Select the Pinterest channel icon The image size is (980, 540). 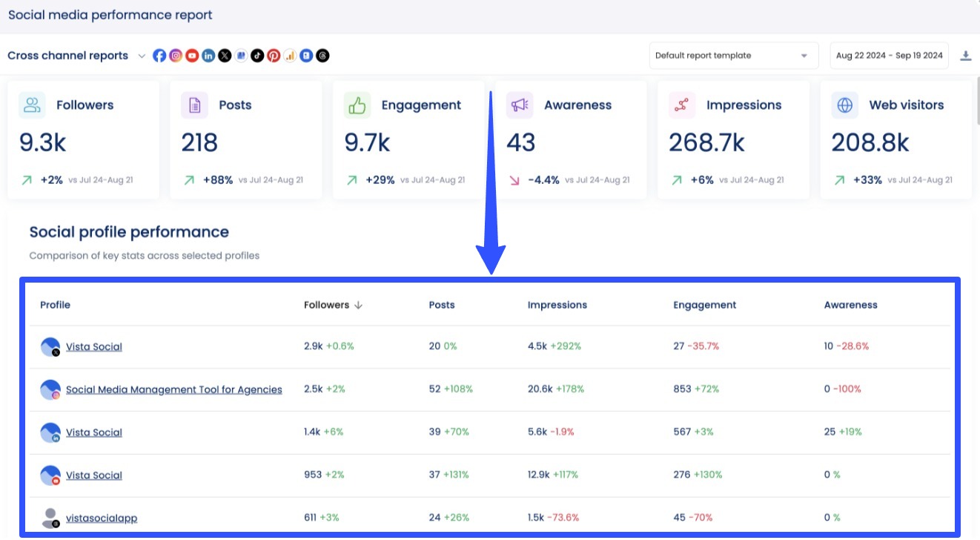(274, 55)
